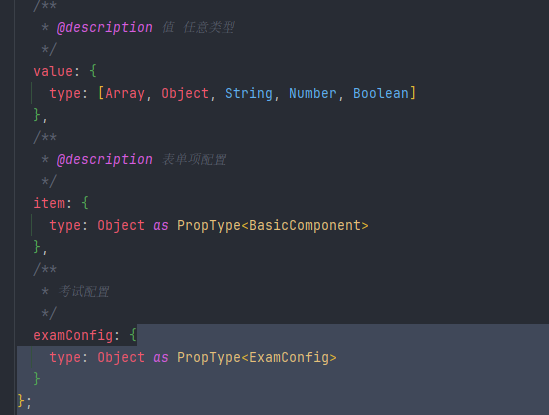
Task: Click the opening brace after examConfig
Action: pos(133,336)
